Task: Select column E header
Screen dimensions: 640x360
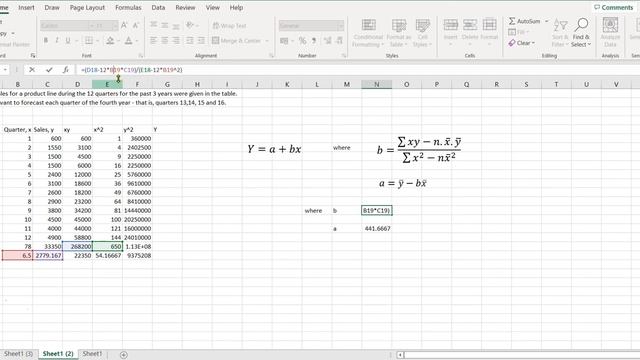Action: pyautogui.click(x=107, y=84)
